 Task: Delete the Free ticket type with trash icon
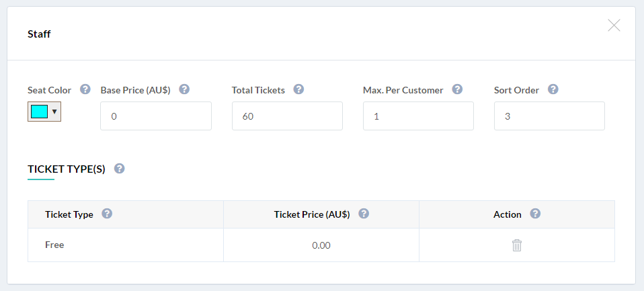pos(517,245)
